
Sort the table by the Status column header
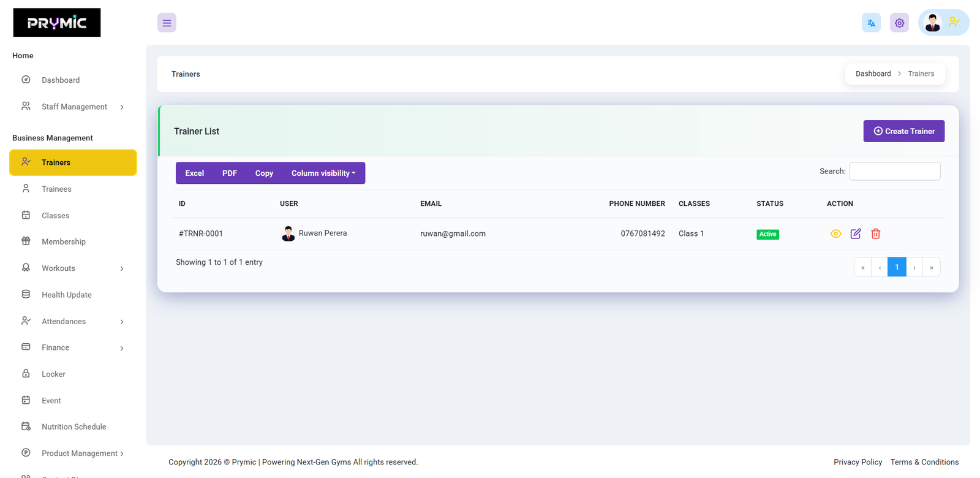point(770,203)
